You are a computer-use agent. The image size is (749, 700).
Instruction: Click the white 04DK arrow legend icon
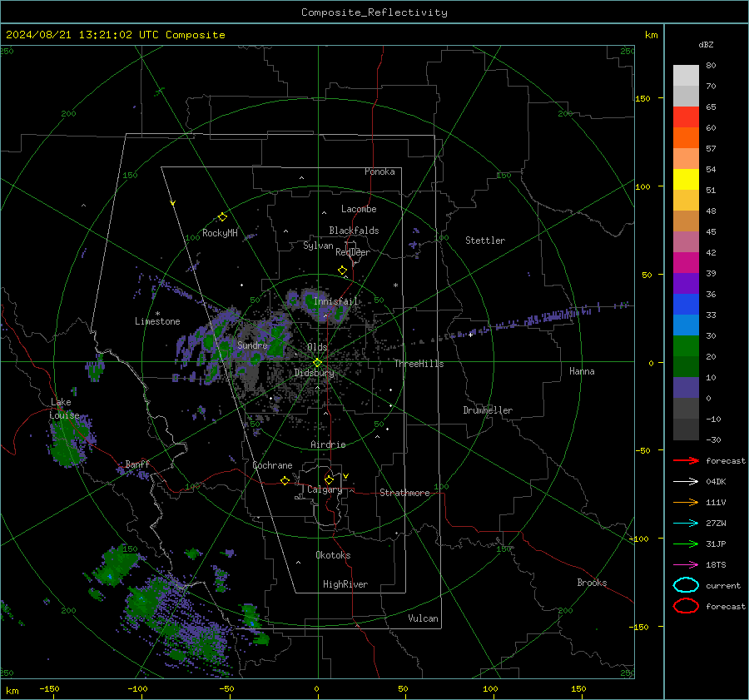click(x=686, y=482)
